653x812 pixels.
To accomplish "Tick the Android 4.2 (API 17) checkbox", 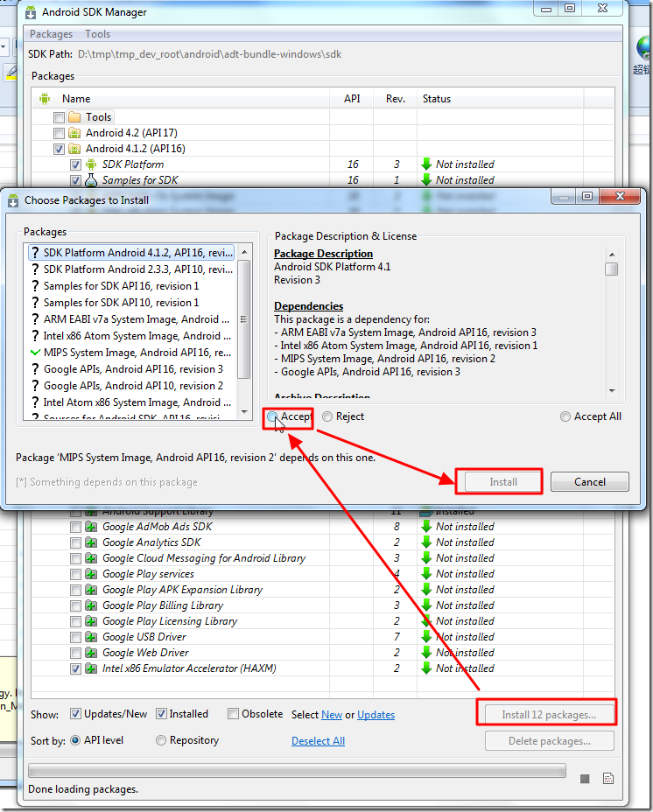I will click(x=59, y=133).
